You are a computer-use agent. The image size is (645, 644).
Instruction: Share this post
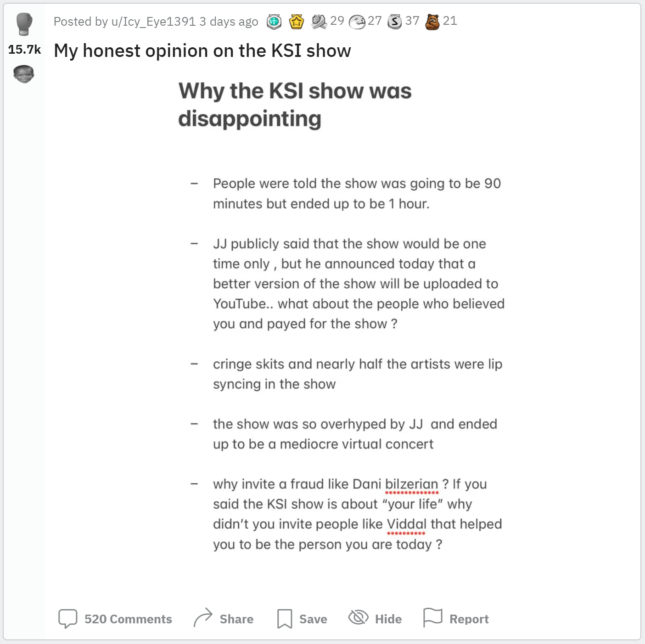click(224, 619)
